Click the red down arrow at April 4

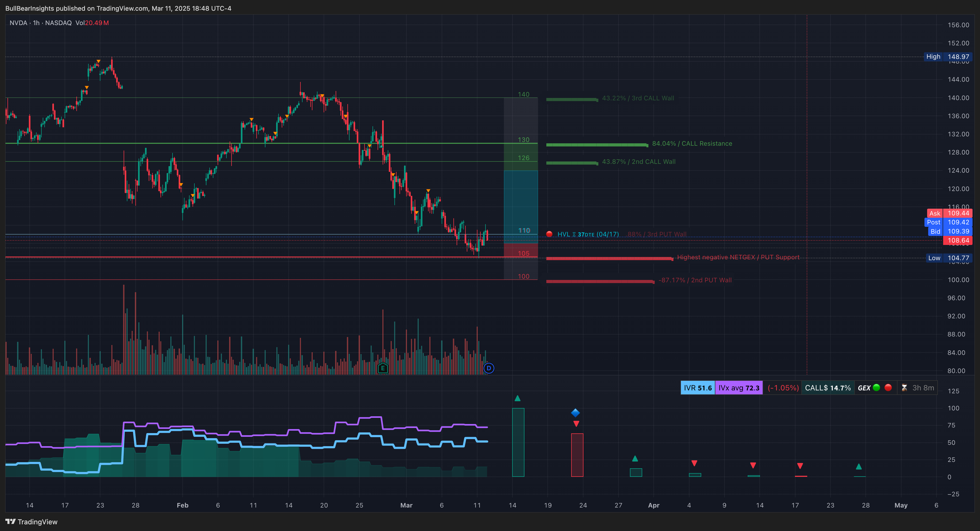point(694,463)
